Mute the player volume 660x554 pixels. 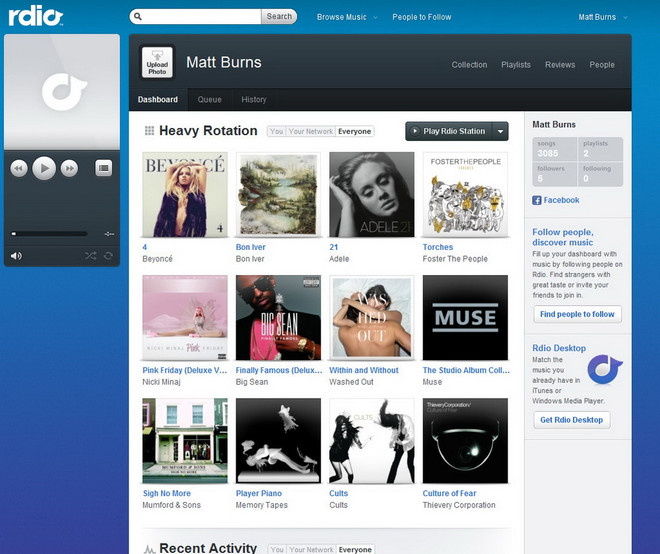pyautogui.click(x=16, y=256)
